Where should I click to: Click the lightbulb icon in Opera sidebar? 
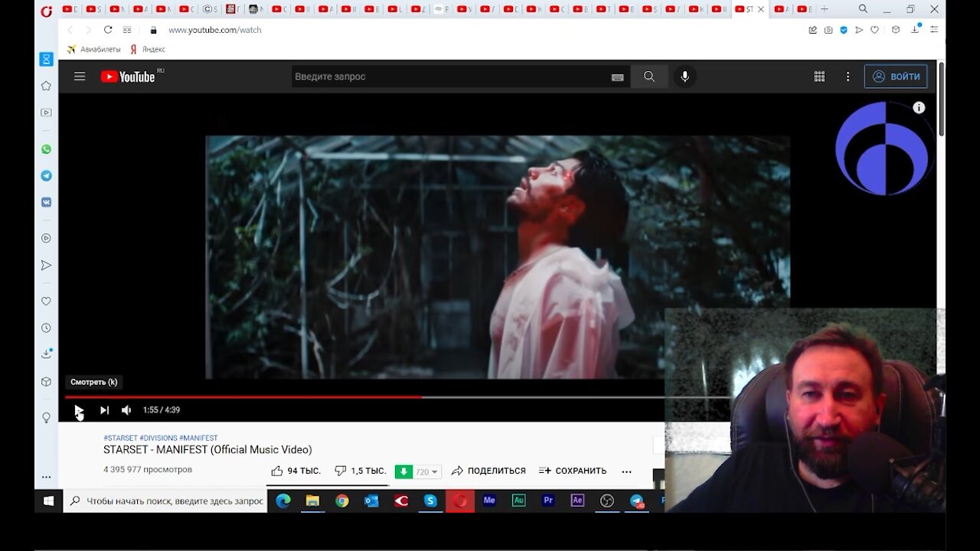46,418
